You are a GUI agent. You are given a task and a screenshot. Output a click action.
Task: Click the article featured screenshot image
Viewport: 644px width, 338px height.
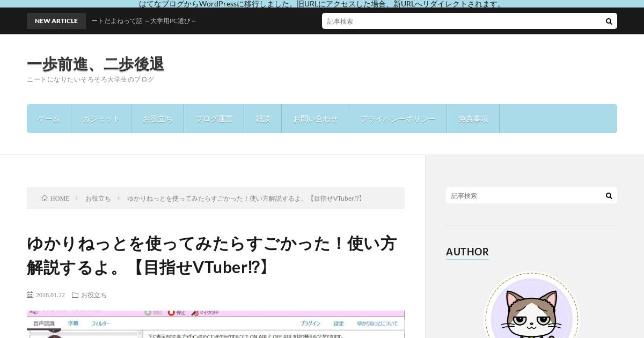tap(216, 324)
